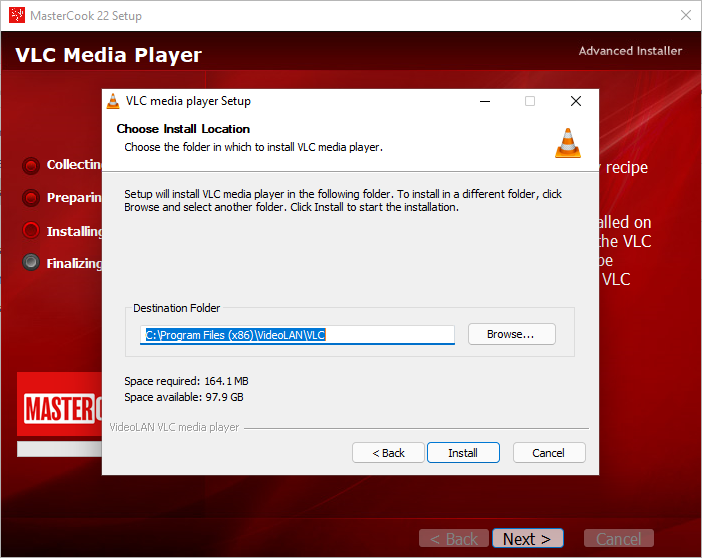Click the grayed Back button in MasterCook Setup
The image size is (702, 558).
point(454,538)
